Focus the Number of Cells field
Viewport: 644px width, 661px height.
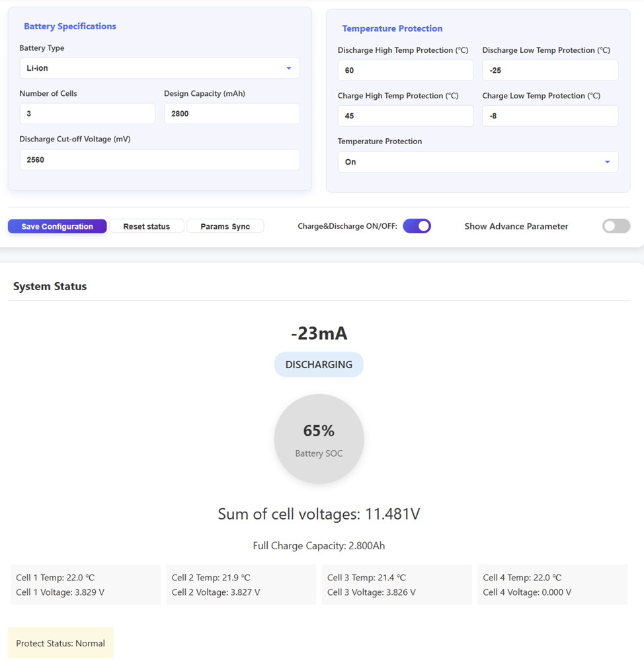pos(87,114)
